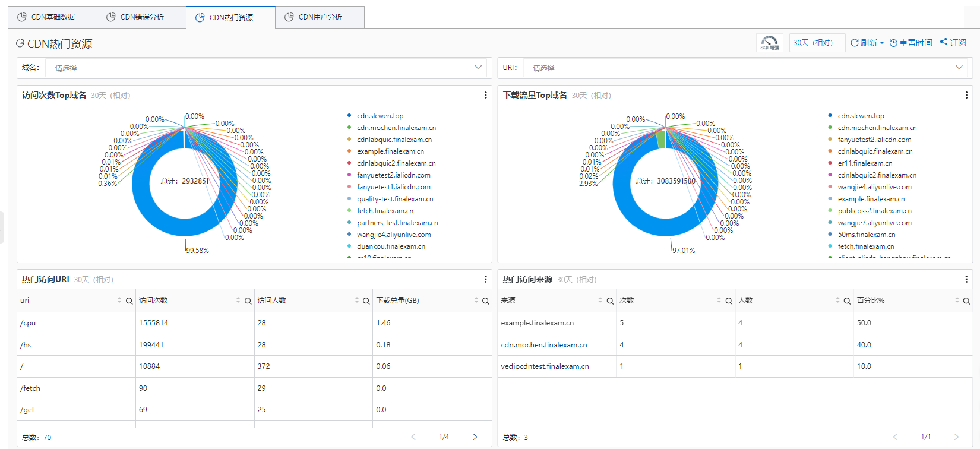Toggle er11.finalexam.cn legend in 下载流量 chart
The width and height of the screenshot is (980, 449).
point(861,163)
